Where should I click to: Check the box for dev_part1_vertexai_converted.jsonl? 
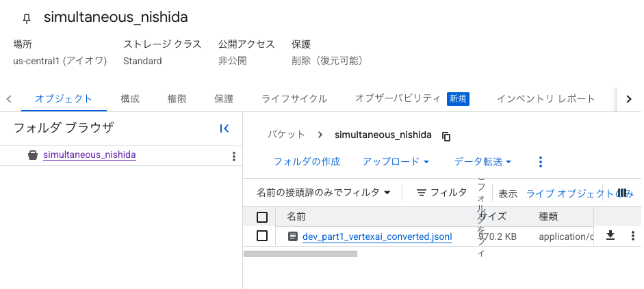[x=262, y=236]
